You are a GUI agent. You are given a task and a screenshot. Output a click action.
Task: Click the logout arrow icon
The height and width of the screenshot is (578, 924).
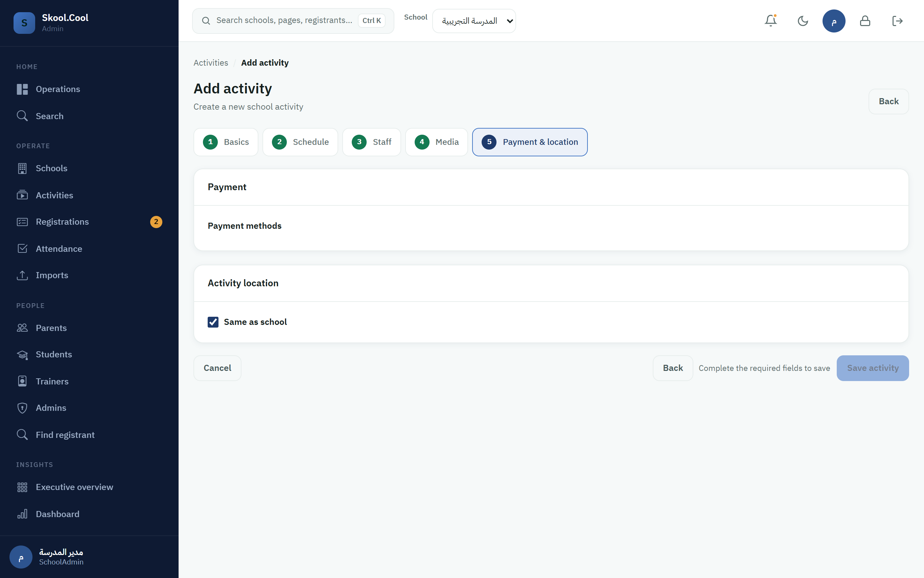pyautogui.click(x=897, y=21)
